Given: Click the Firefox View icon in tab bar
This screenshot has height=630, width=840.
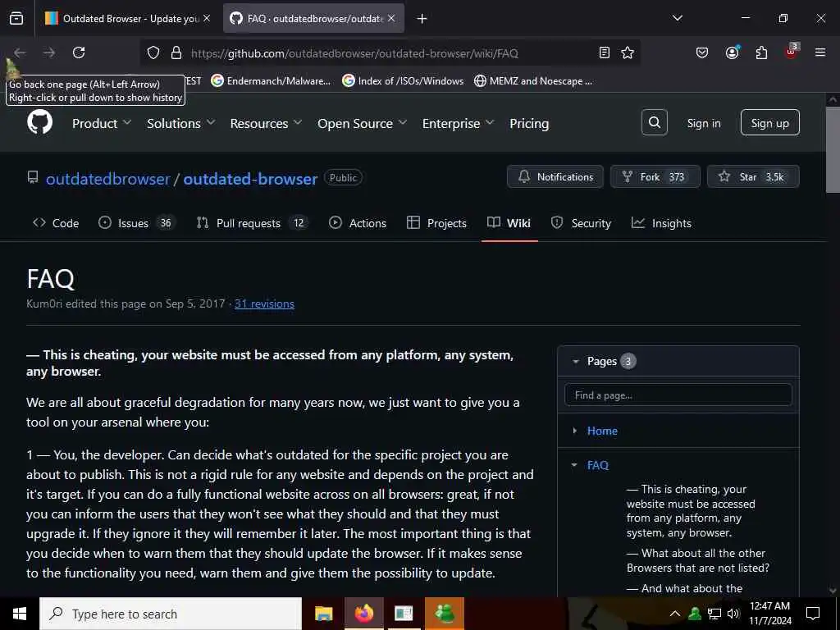Looking at the screenshot, I should click(16, 18).
